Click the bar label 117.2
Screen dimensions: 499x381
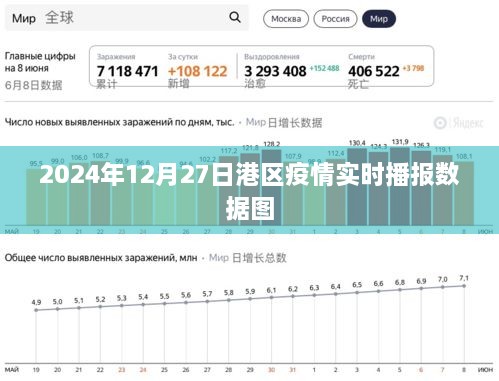click(229, 151)
